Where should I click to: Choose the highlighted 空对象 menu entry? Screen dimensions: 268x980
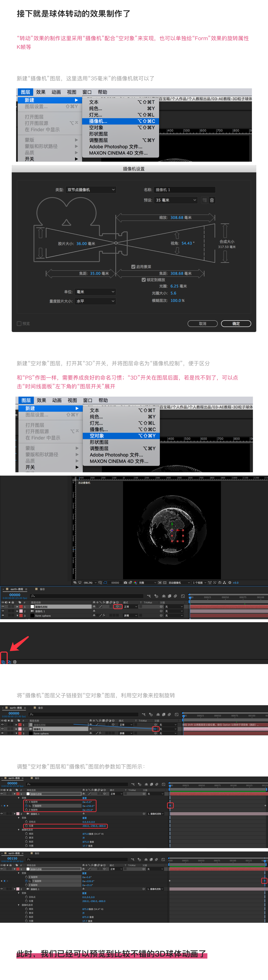121,436
